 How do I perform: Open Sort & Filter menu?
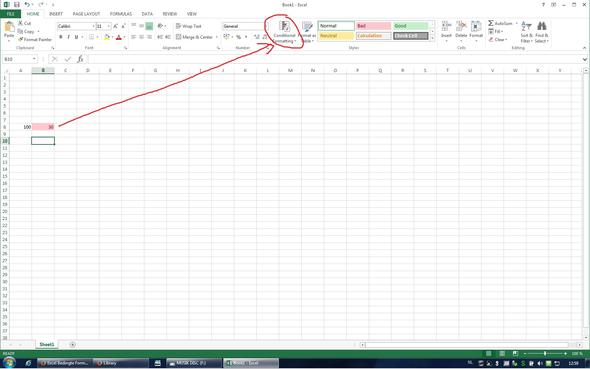click(526, 32)
